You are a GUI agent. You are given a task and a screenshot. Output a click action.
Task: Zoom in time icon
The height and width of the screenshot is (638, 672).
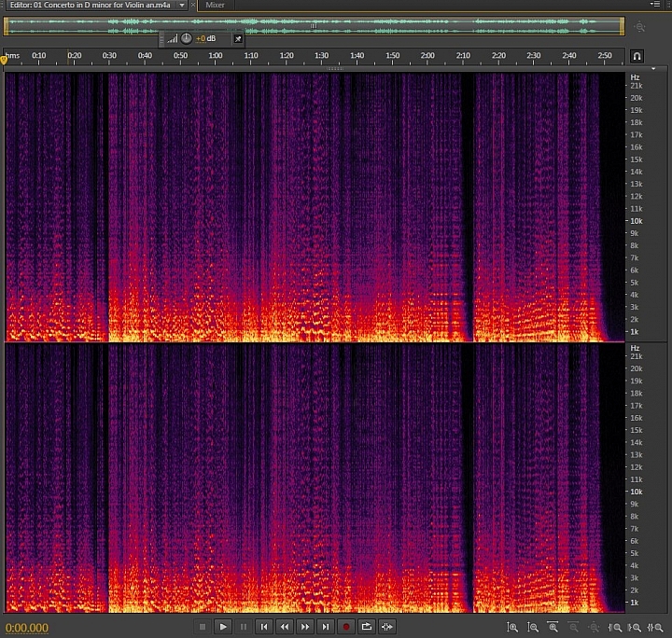tap(553, 628)
